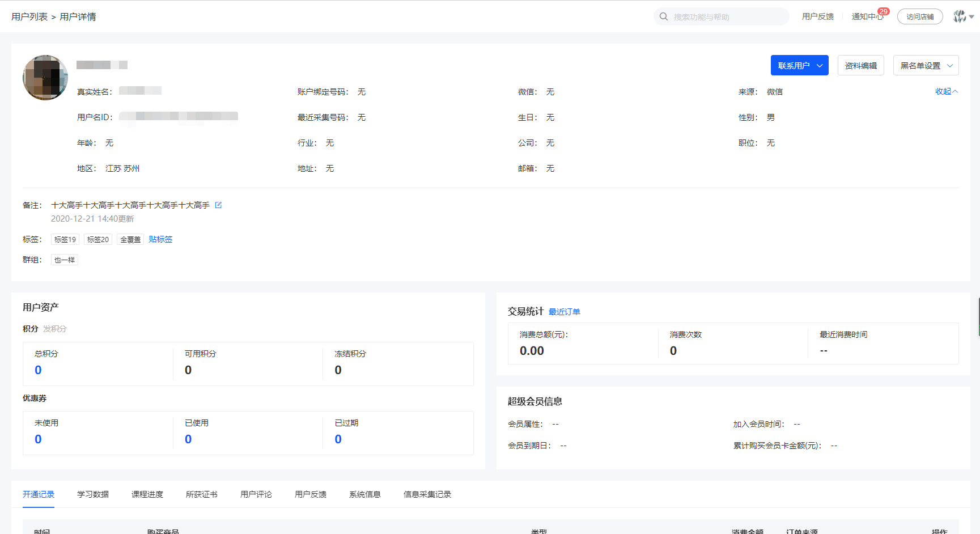The image size is (980, 534).
Task: Click the 也一样 group tag
Action: click(x=65, y=260)
